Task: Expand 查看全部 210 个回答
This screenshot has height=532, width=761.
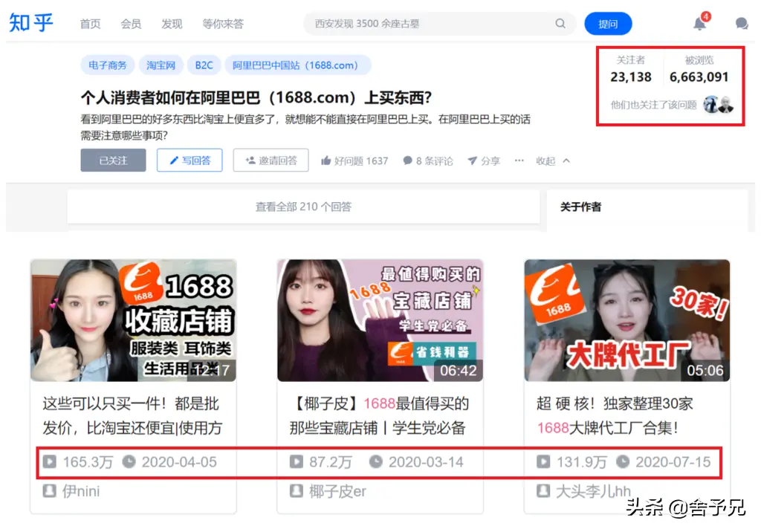Action: (303, 207)
